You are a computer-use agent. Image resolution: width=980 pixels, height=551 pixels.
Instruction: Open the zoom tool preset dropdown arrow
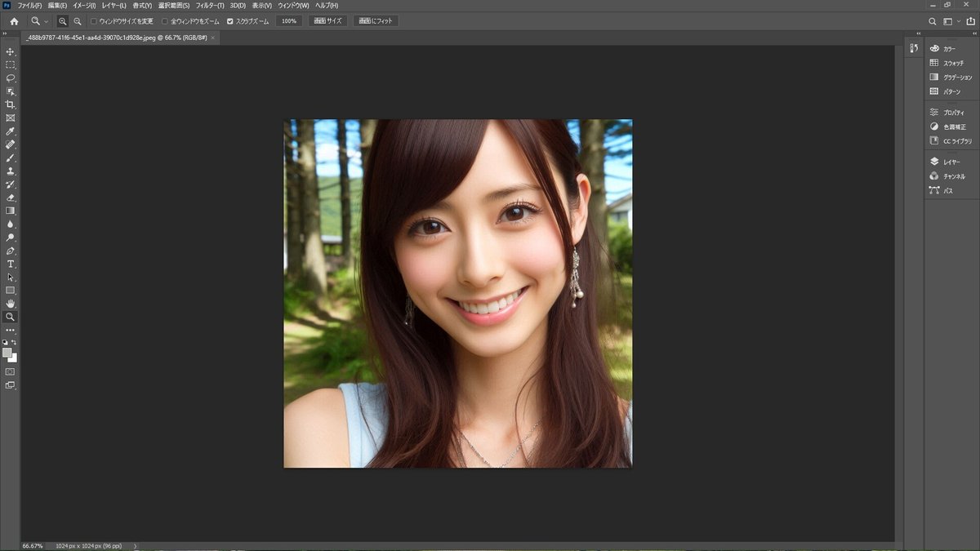(46, 20)
